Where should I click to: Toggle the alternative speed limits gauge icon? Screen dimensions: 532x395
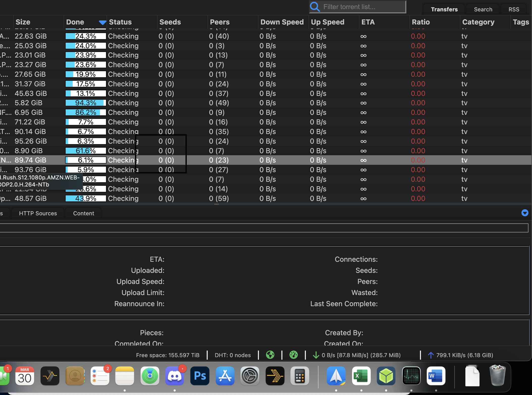(294, 355)
